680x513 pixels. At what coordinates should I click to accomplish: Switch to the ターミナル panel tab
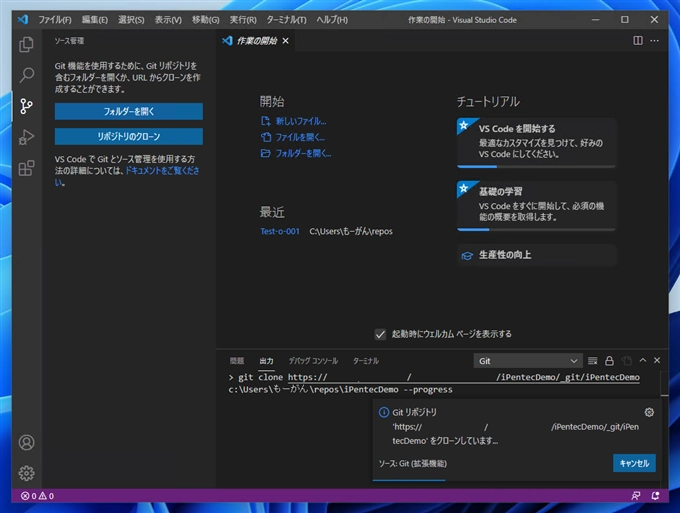click(x=366, y=361)
